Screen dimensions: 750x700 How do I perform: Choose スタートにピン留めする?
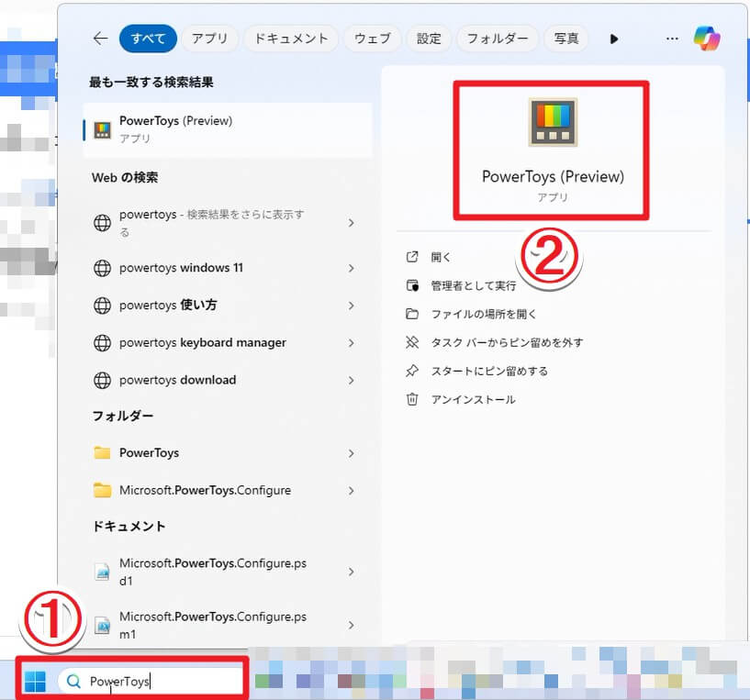click(489, 371)
